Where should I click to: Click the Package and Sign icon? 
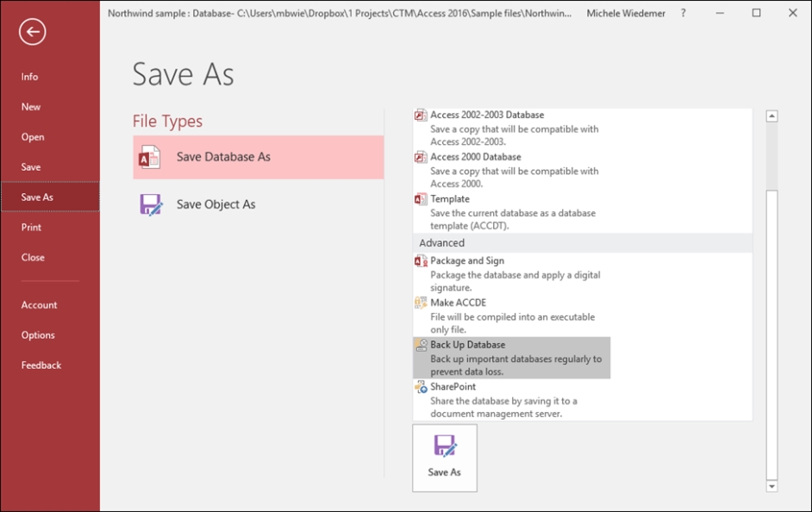[x=421, y=261]
